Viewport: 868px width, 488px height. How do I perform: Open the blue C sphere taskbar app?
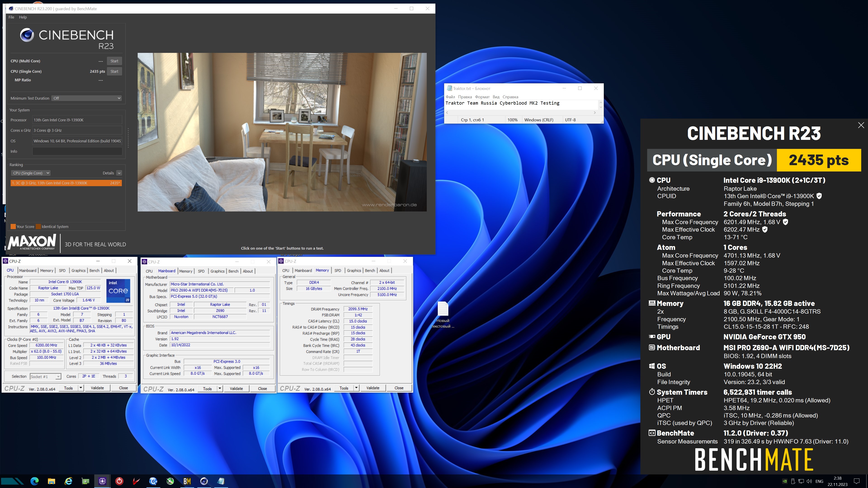153,481
